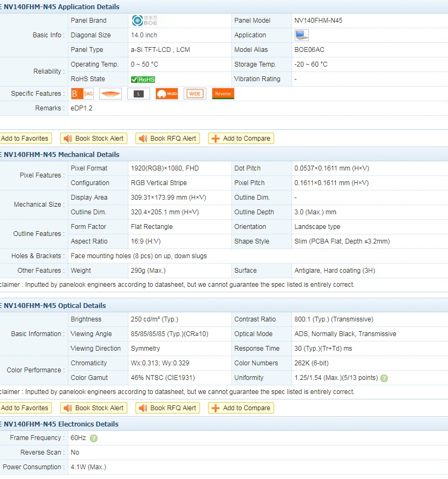The height and width of the screenshot is (479, 448).
Task: Click the 0.0537×0.1611 mm dot pitch value
Action: (332, 168)
